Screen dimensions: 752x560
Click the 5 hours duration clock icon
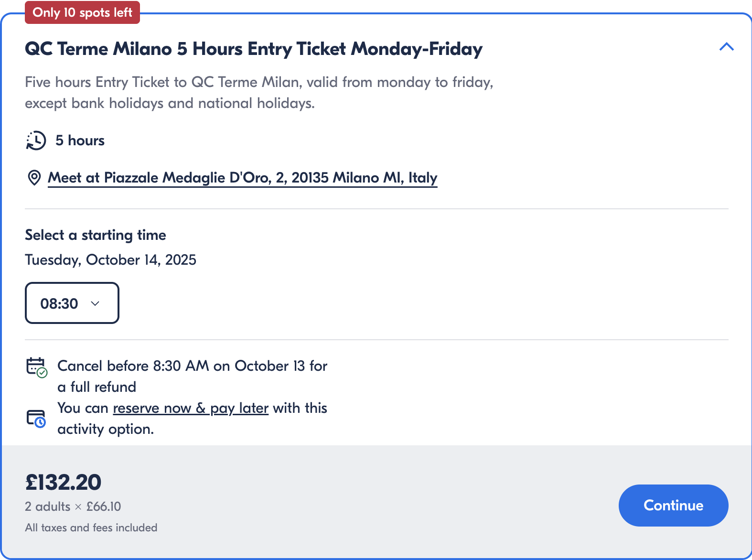[x=36, y=140]
